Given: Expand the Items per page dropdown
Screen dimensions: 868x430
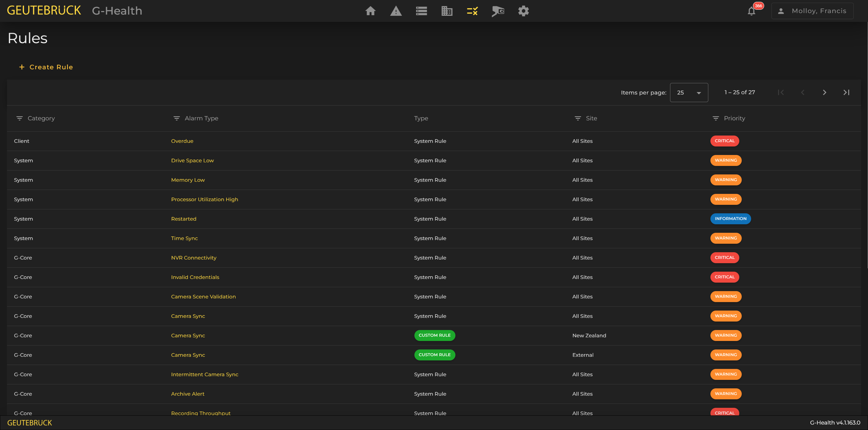Looking at the screenshot, I should 689,92.
